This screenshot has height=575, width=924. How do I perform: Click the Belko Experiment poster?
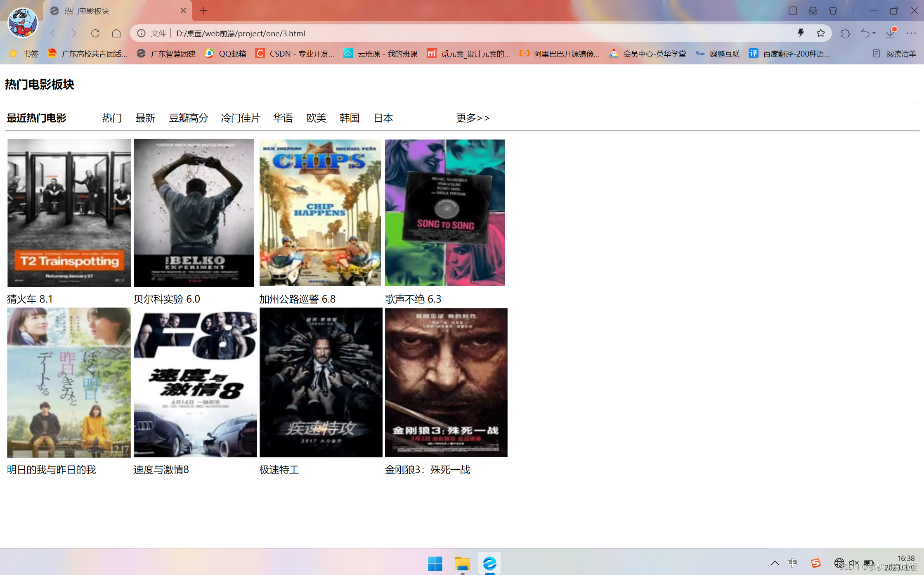(x=194, y=213)
